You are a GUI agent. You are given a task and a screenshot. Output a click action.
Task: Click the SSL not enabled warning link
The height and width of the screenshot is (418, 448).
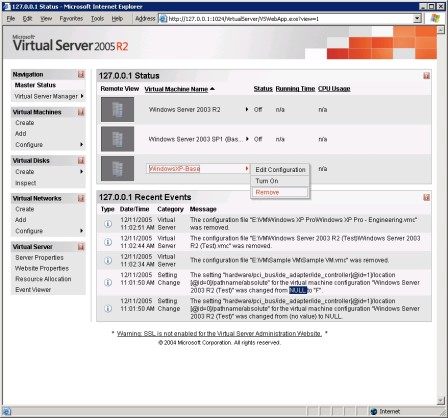tap(219, 333)
